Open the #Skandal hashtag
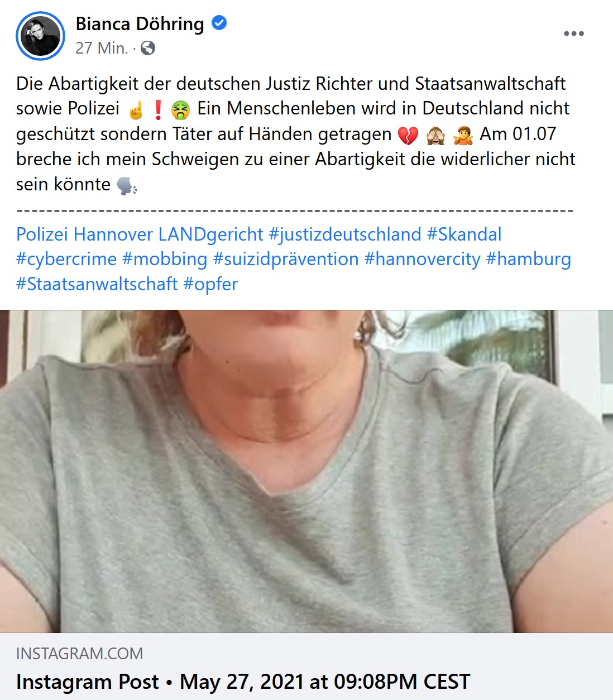The image size is (613, 700). [x=464, y=234]
